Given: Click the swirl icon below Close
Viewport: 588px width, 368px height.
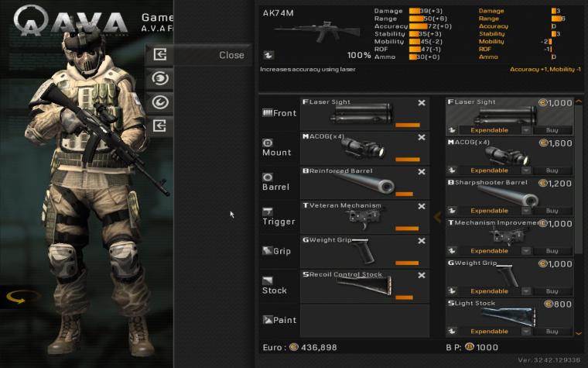Looking at the screenshot, I should click(x=160, y=78).
